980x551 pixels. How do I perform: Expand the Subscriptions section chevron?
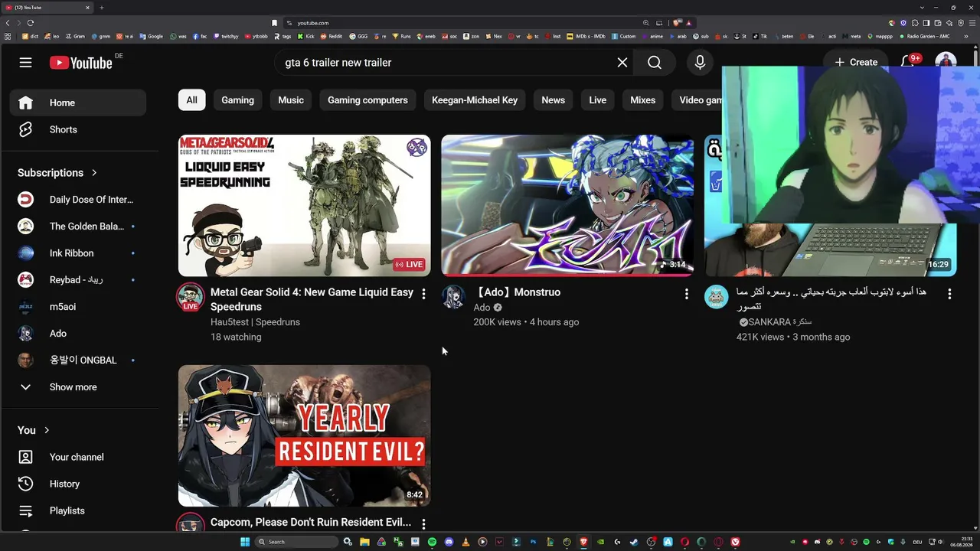click(x=94, y=173)
